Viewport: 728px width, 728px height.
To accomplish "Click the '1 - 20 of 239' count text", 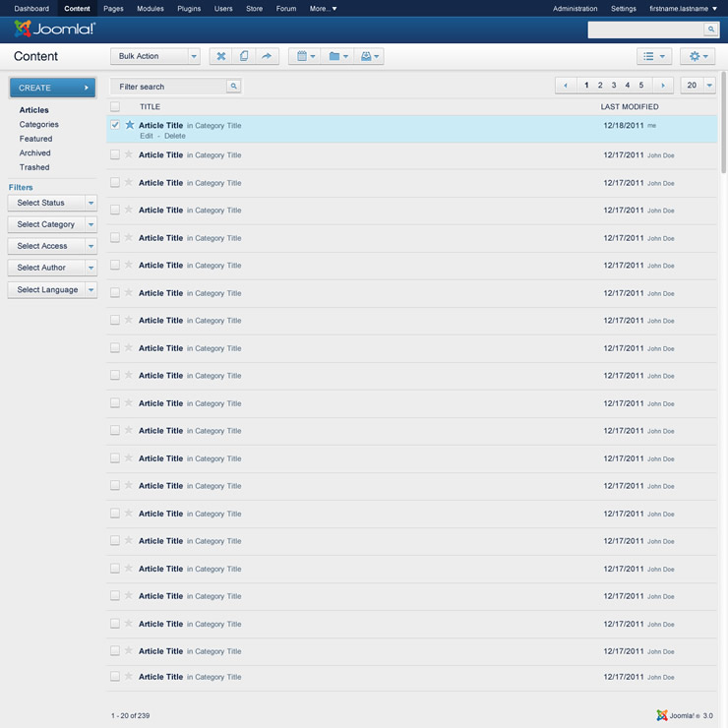I will pyautogui.click(x=131, y=715).
